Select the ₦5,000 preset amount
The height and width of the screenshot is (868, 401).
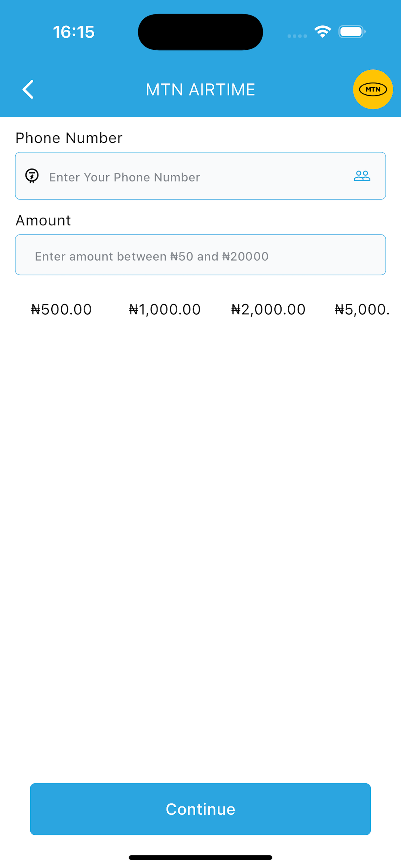click(362, 309)
